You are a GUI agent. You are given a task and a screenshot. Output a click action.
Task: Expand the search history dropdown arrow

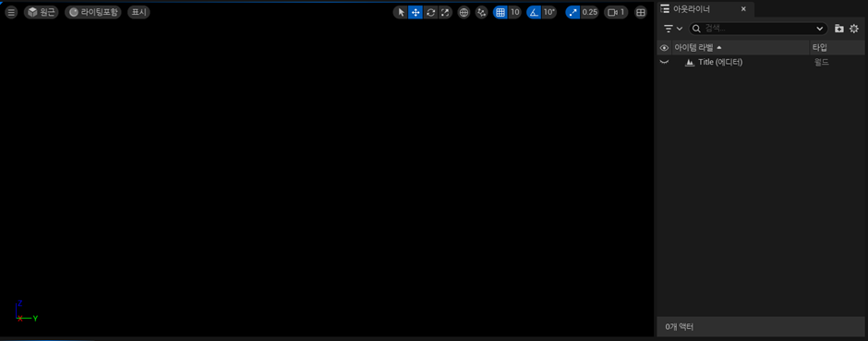pyautogui.click(x=820, y=29)
